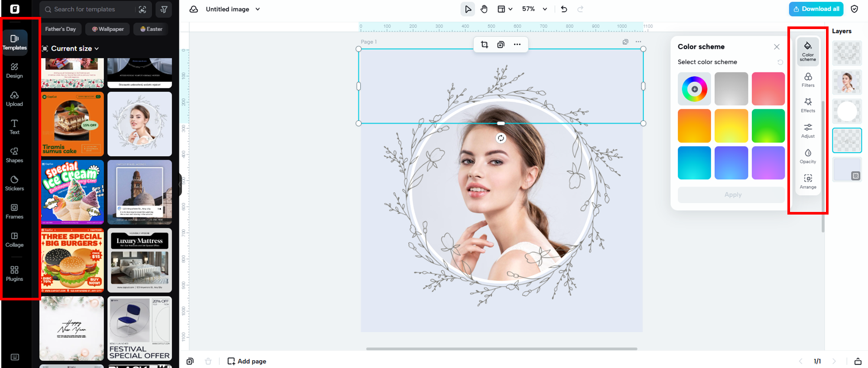Open the Collage panel
Screen dimensions: 868x368
14,239
